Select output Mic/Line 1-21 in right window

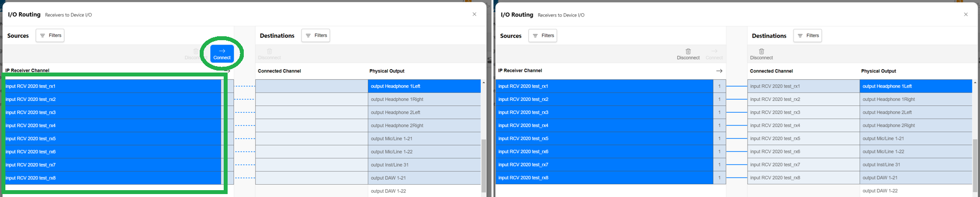[915, 139]
